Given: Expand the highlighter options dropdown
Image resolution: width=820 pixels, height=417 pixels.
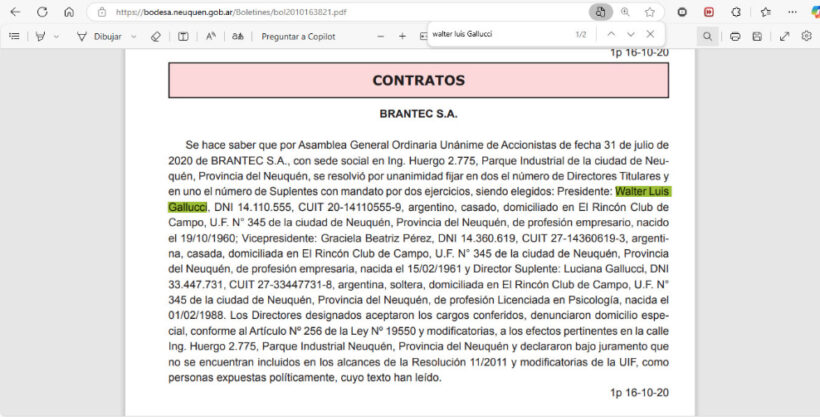Looking at the screenshot, I should tap(56, 36).
